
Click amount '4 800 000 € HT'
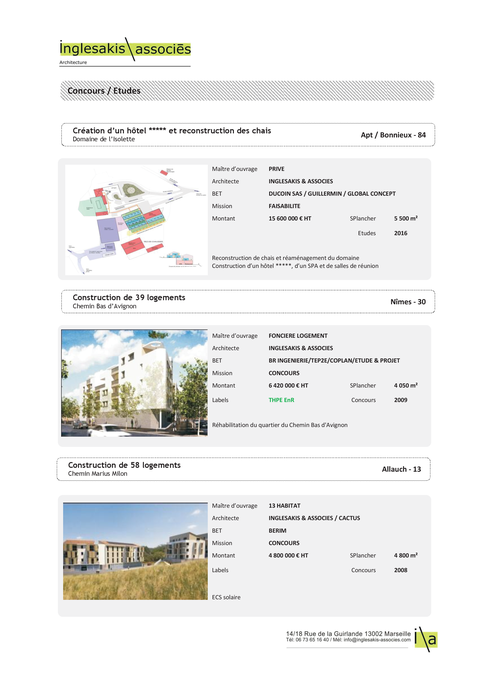click(288, 556)
